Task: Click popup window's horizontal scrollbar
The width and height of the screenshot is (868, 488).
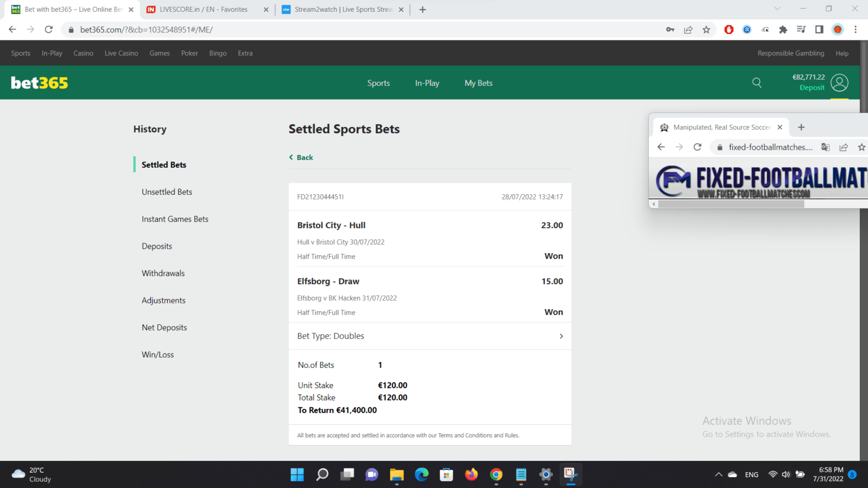Action: (731, 204)
